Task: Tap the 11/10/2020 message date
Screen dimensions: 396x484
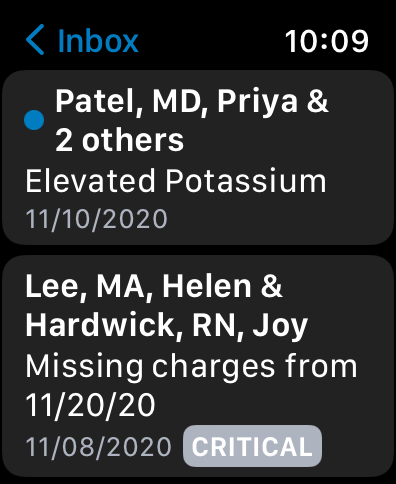Action: [97, 219]
